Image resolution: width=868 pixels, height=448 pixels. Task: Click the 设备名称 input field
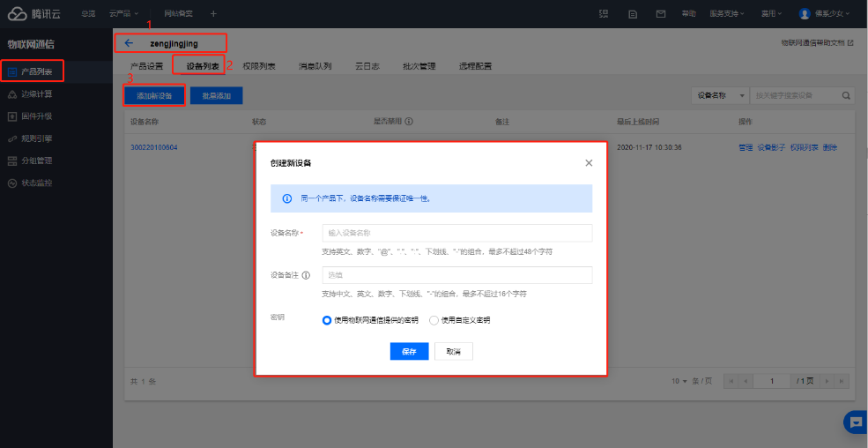(456, 233)
